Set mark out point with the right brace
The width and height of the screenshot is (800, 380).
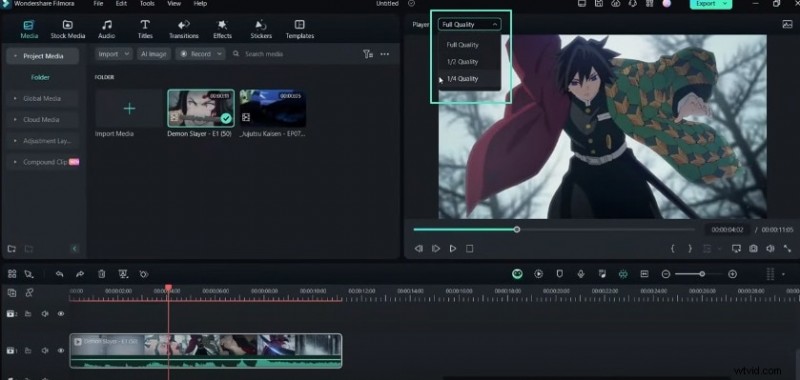[x=690, y=248]
